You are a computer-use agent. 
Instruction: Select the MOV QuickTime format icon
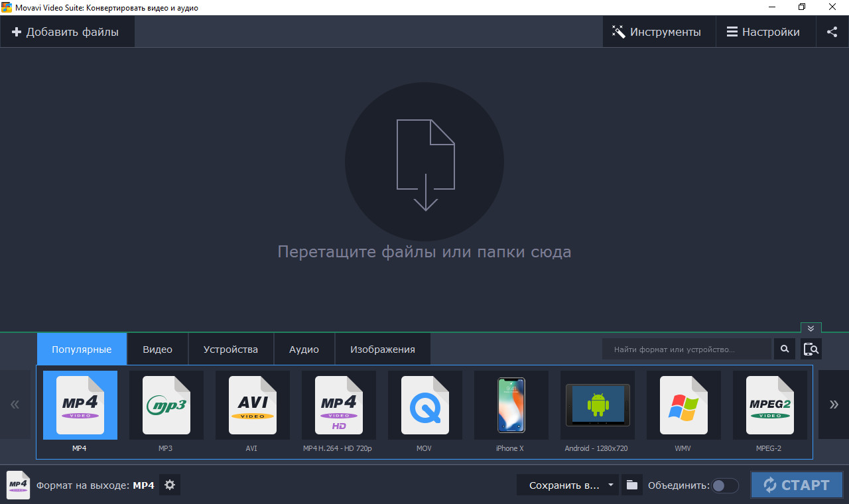click(x=425, y=405)
